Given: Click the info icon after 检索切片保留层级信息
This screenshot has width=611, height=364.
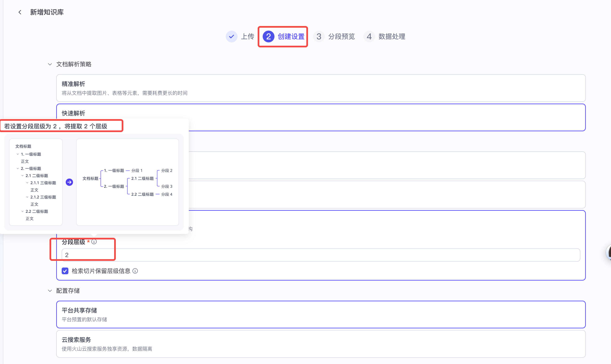Looking at the screenshot, I should [135, 271].
